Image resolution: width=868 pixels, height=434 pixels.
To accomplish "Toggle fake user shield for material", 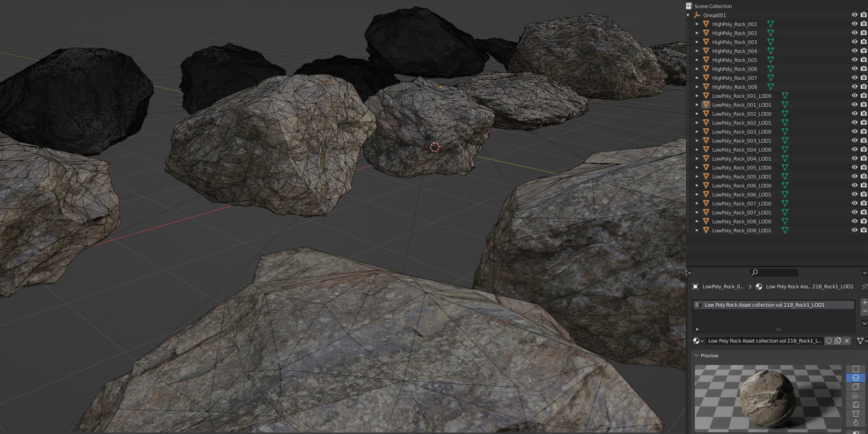I will pyautogui.click(x=829, y=341).
